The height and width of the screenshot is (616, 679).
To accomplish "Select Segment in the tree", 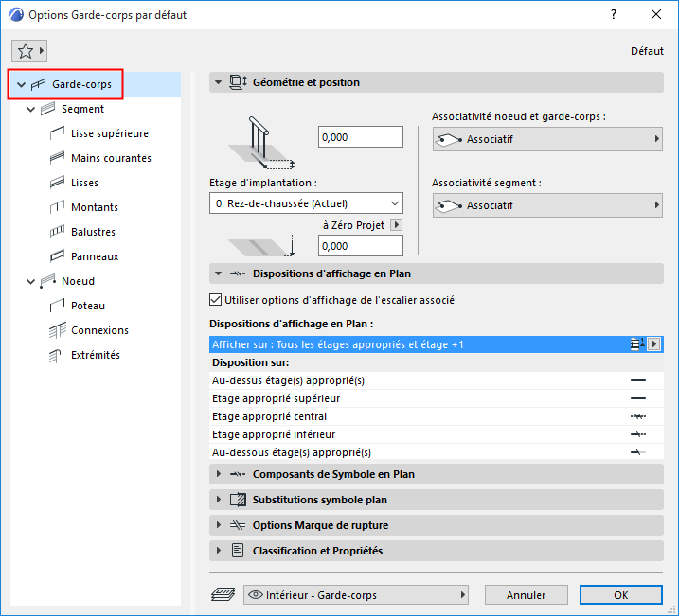I will pos(82,109).
